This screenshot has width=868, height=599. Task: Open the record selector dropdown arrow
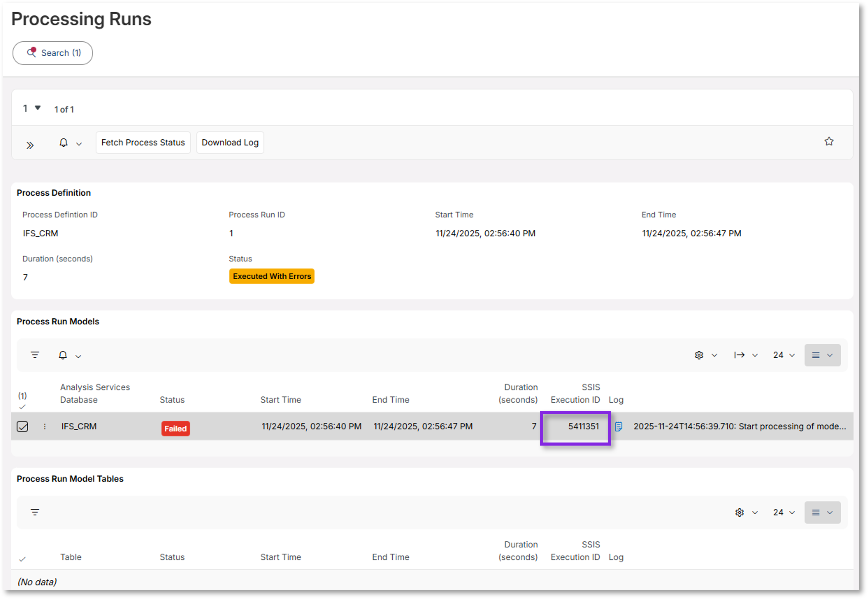pos(38,108)
